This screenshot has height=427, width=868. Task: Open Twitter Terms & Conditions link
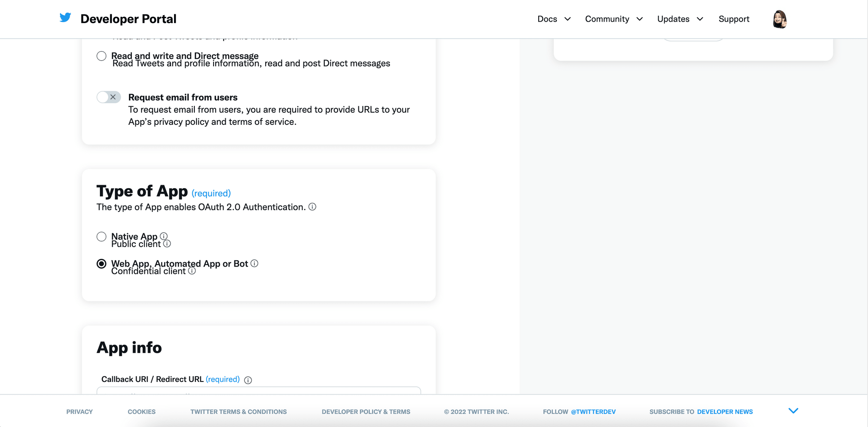click(x=239, y=412)
